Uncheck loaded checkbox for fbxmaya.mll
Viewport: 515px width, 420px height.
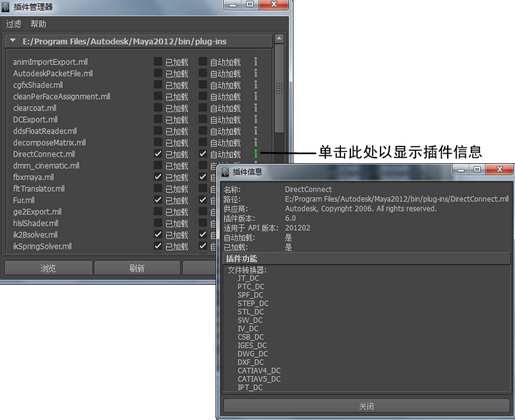[158, 177]
